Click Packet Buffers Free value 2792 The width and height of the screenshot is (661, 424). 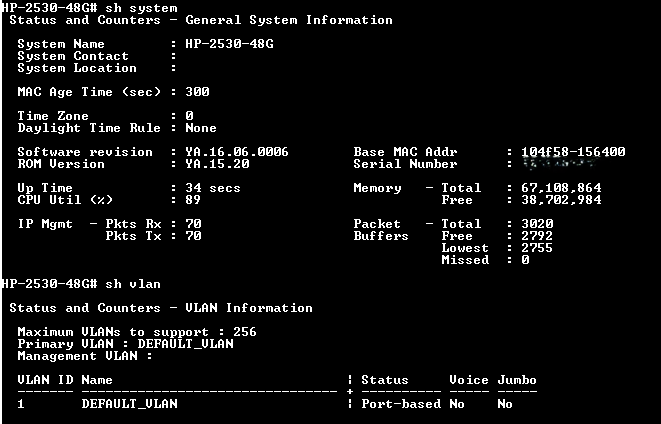tap(537, 236)
